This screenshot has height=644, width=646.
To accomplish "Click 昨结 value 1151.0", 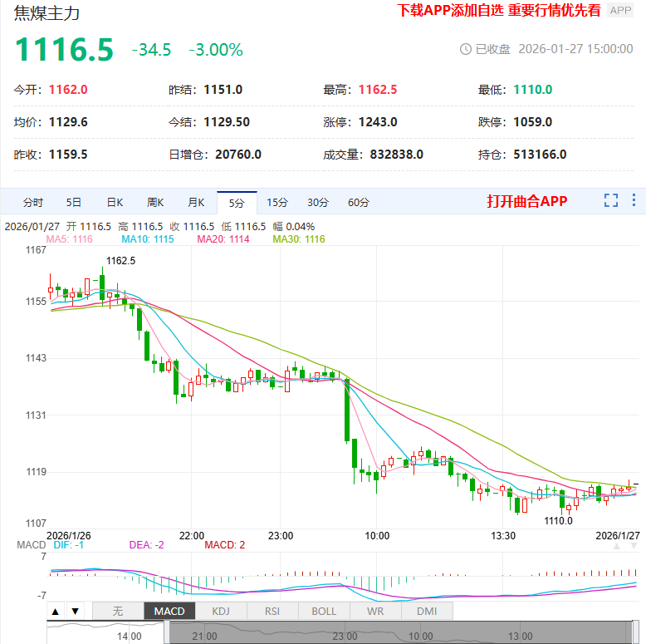I will 223,90.
